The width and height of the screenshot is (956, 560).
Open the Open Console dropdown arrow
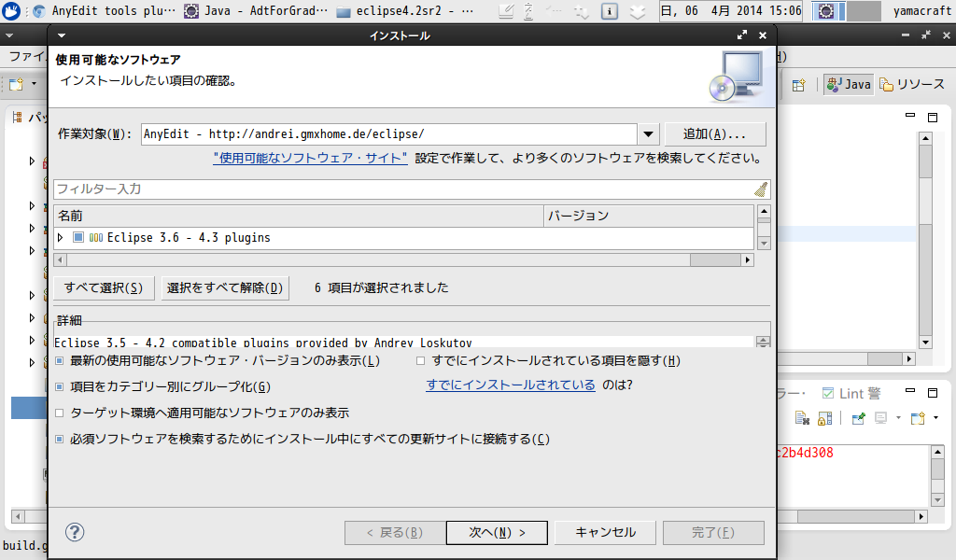935,418
